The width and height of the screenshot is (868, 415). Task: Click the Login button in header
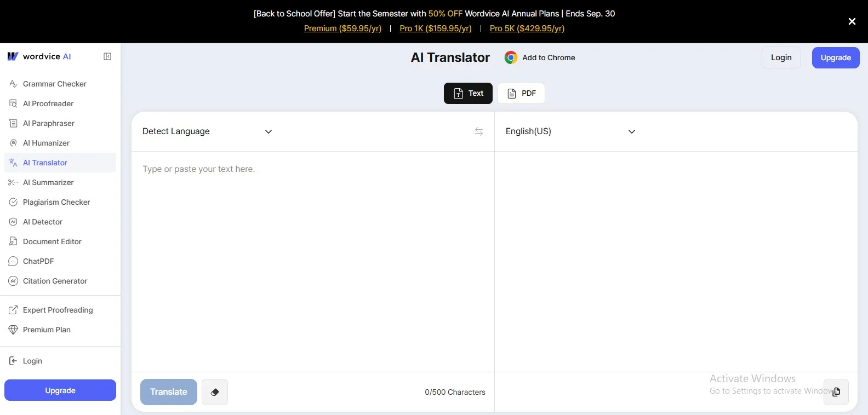(x=781, y=57)
